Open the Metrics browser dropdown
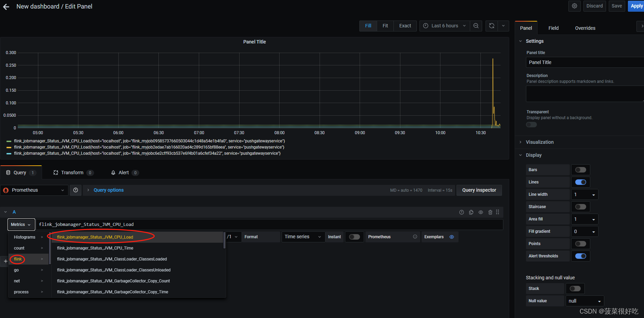Screen dimensions: 644x318 (x=21, y=225)
